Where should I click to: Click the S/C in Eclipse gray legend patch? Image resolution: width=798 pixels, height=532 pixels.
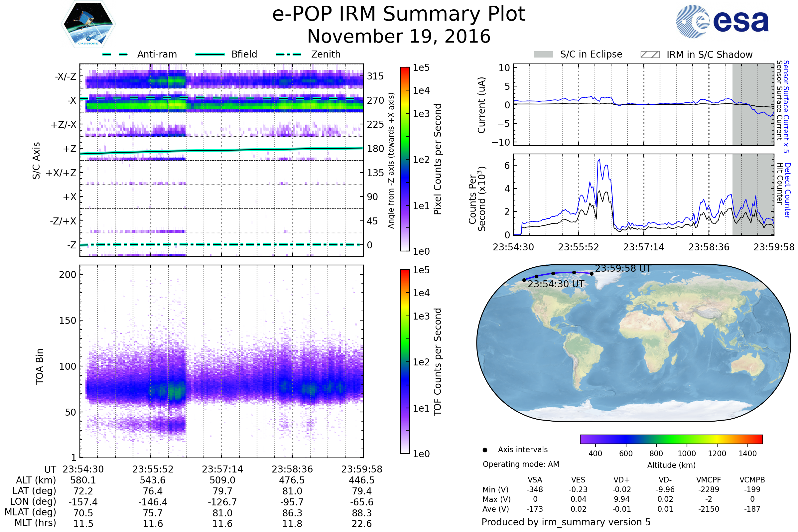click(x=543, y=55)
